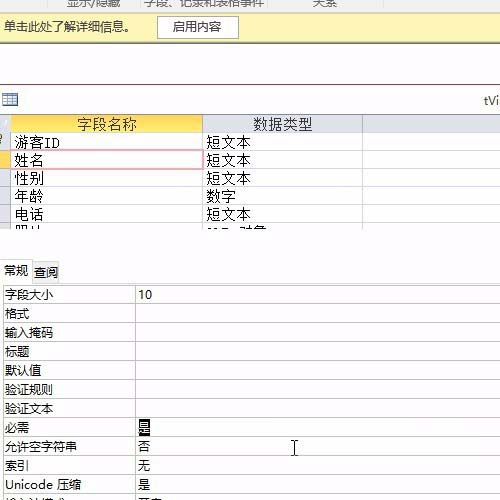Click the row selector beside 性别
Image resolution: width=500 pixels, height=500 pixels.
pyautogui.click(x=5, y=178)
